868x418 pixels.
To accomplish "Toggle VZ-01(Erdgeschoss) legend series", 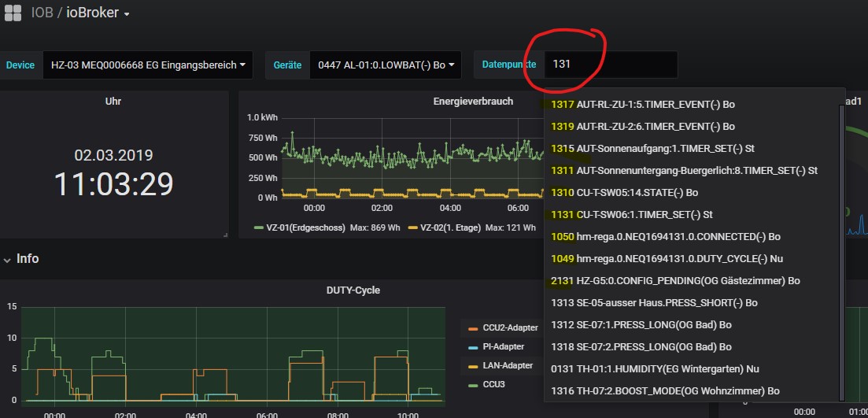I will 307,227.
